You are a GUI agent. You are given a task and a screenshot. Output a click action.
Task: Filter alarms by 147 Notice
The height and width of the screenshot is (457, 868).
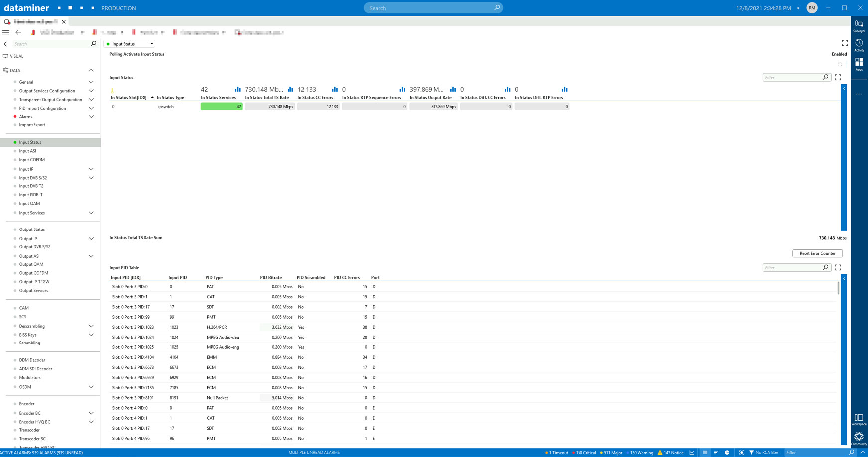point(670,453)
